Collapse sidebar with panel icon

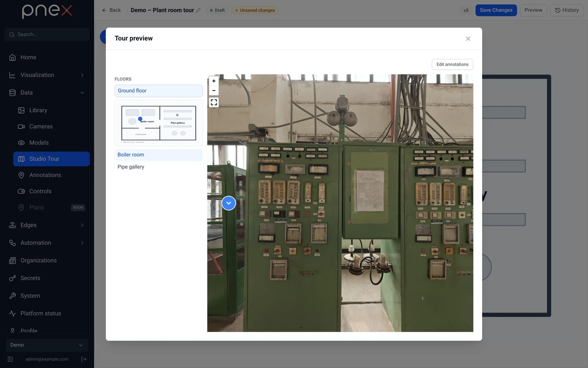point(10,359)
